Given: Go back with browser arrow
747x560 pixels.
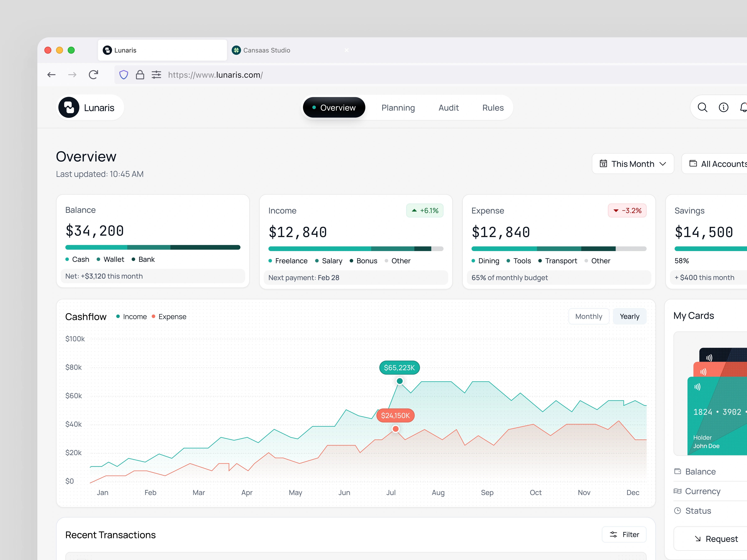Looking at the screenshot, I should coord(51,75).
